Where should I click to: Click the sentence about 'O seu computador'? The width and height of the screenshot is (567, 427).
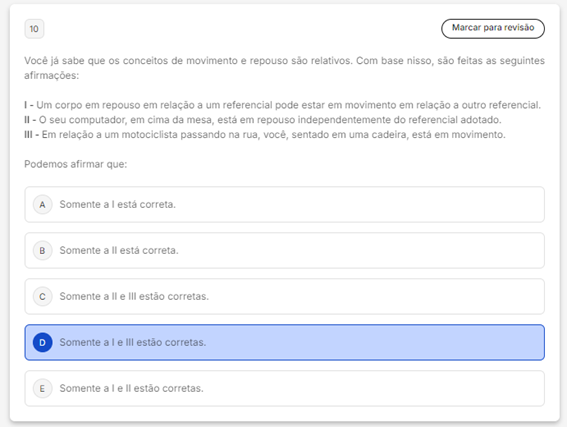pos(270,120)
